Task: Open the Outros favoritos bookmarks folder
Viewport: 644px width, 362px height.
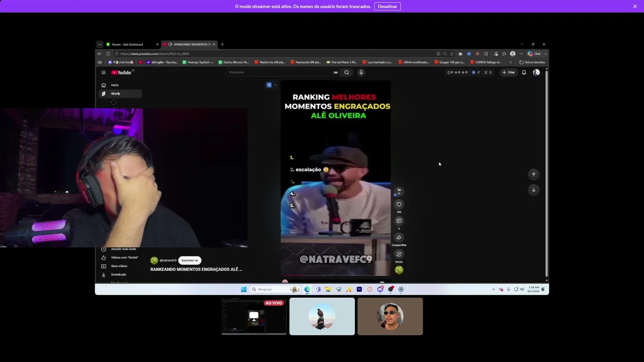Action: pos(532,62)
